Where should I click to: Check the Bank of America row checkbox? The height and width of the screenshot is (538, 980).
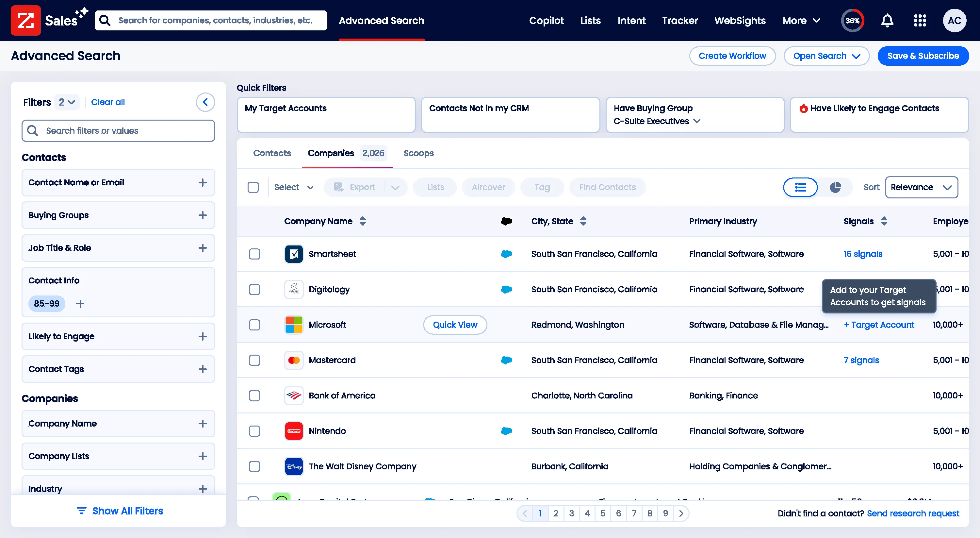pos(254,395)
